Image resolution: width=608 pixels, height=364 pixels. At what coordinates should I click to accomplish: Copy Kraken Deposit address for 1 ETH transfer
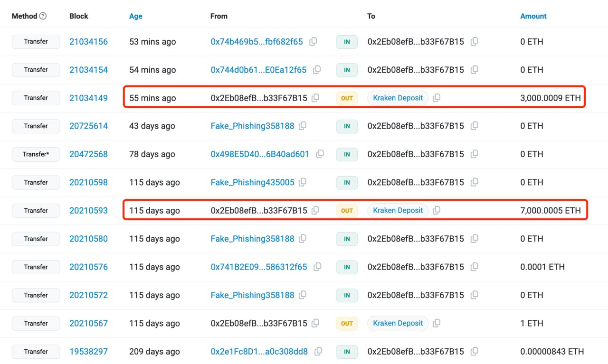tap(437, 323)
